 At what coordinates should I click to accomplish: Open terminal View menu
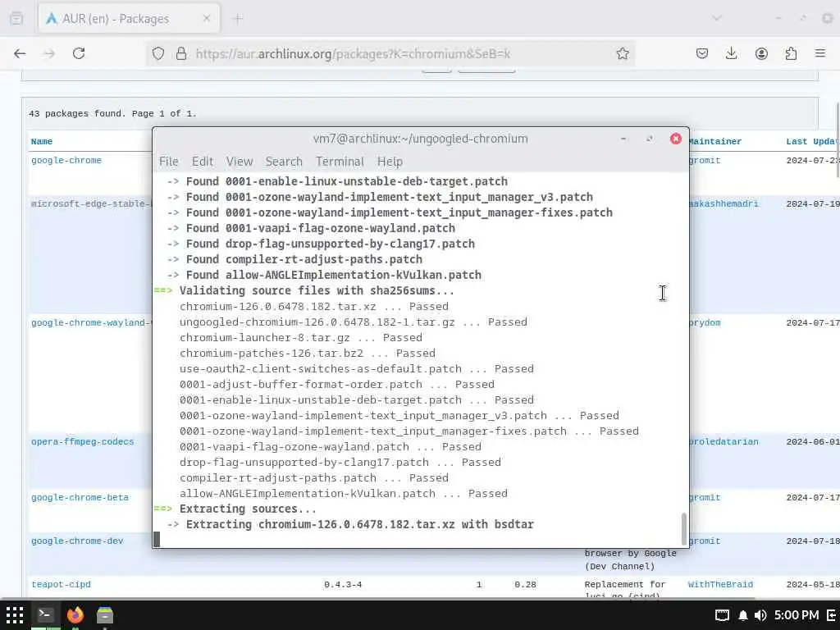click(x=239, y=162)
